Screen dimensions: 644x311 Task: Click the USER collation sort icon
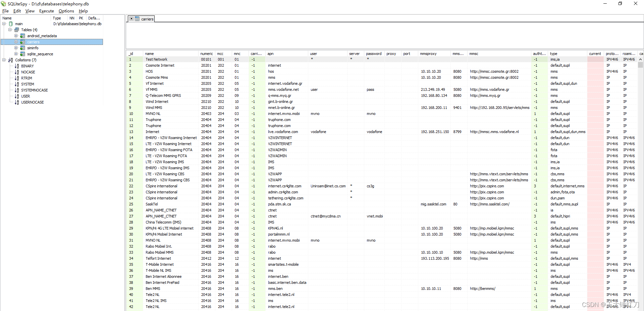click(17, 96)
